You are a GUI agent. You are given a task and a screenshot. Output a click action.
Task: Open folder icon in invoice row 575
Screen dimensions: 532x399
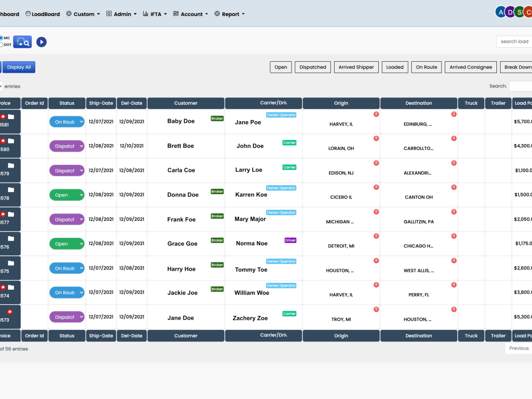(x=11, y=263)
